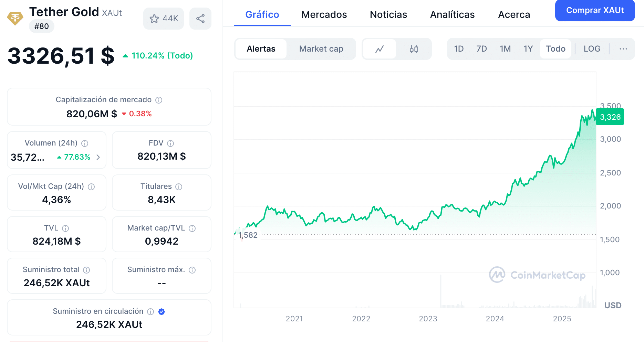The width and height of the screenshot is (644, 342).
Task: Click the #80 rank badge
Action: coord(42,26)
